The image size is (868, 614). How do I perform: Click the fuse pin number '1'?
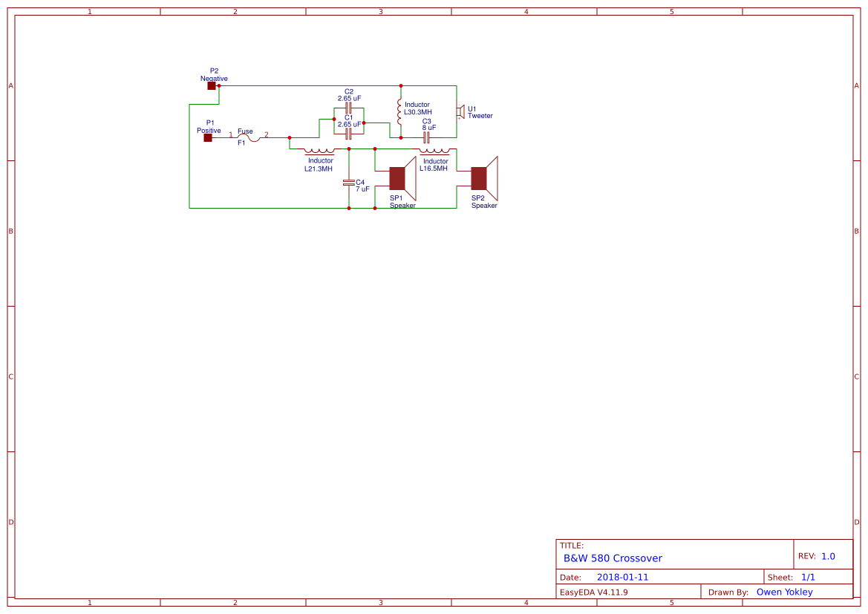(x=231, y=134)
